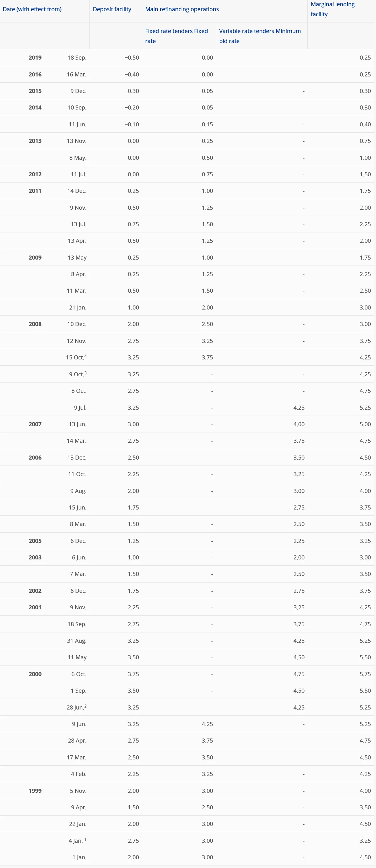The height and width of the screenshot is (868, 376).
Task: Click the 'Date (with effect from)' column header
Action: 32,9
